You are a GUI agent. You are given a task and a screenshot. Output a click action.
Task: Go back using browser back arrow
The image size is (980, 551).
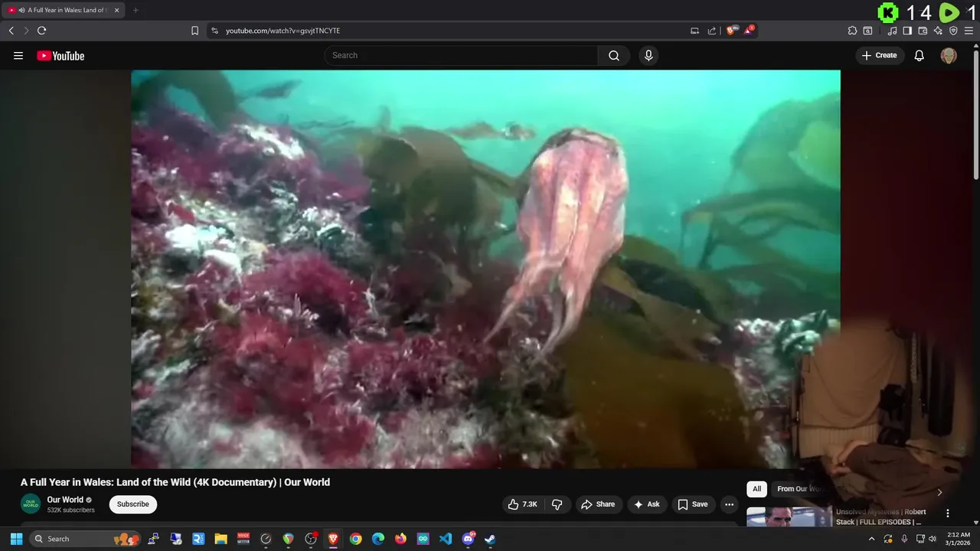click(11, 31)
